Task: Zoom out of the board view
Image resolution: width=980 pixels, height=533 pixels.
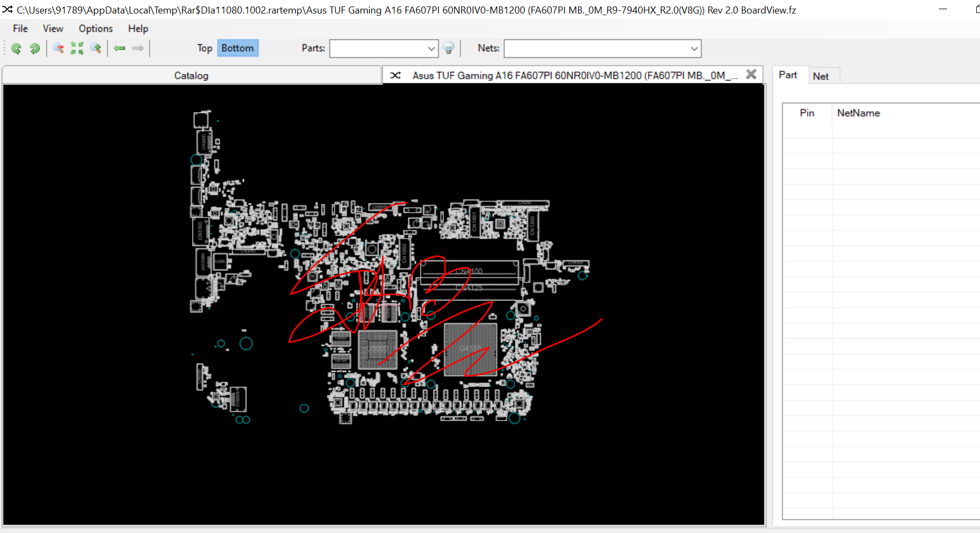Action: coord(58,49)
